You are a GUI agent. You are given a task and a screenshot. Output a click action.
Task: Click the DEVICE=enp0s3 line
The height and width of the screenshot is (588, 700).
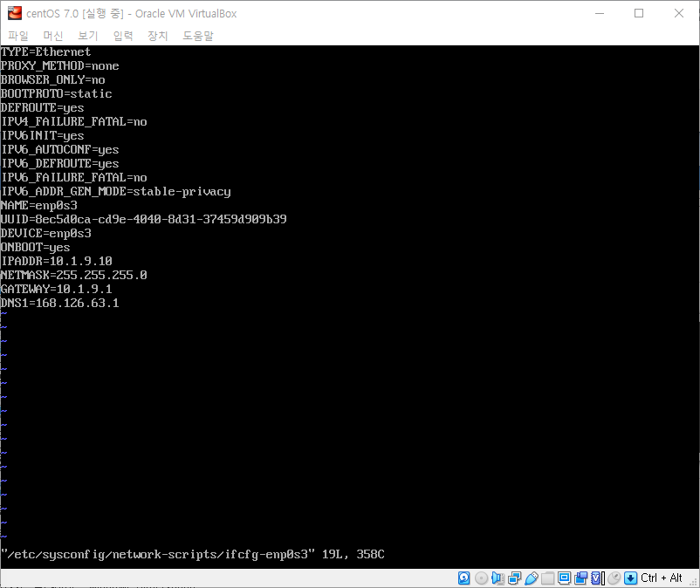(45, 233)
